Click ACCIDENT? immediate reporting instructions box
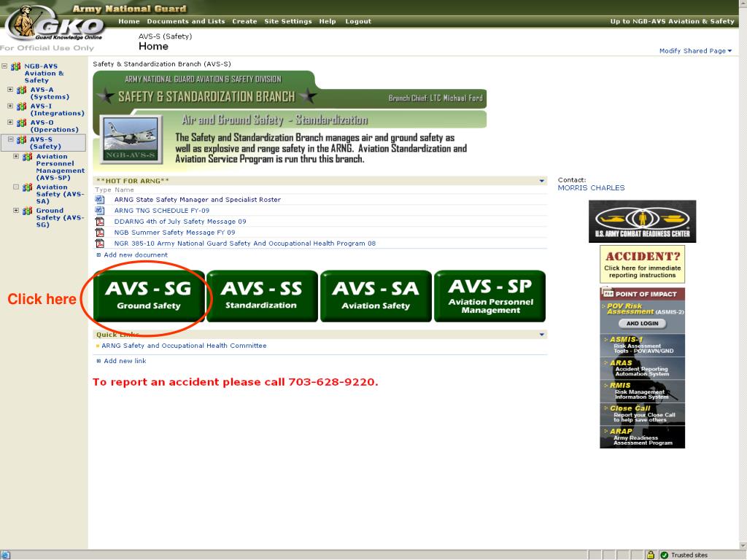747x560 pixels. coord(642,264)
